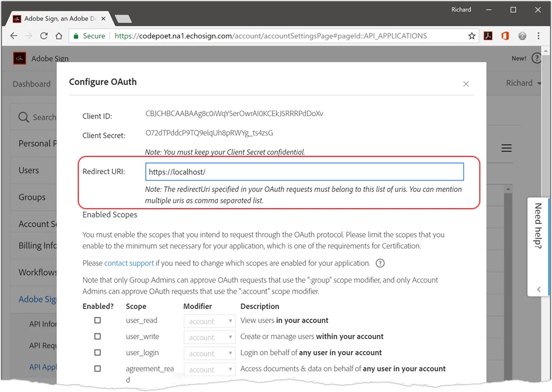The image size is (552, 392).
Task: Click the search magnifier icon in sidebar
Action: point(24,117)
